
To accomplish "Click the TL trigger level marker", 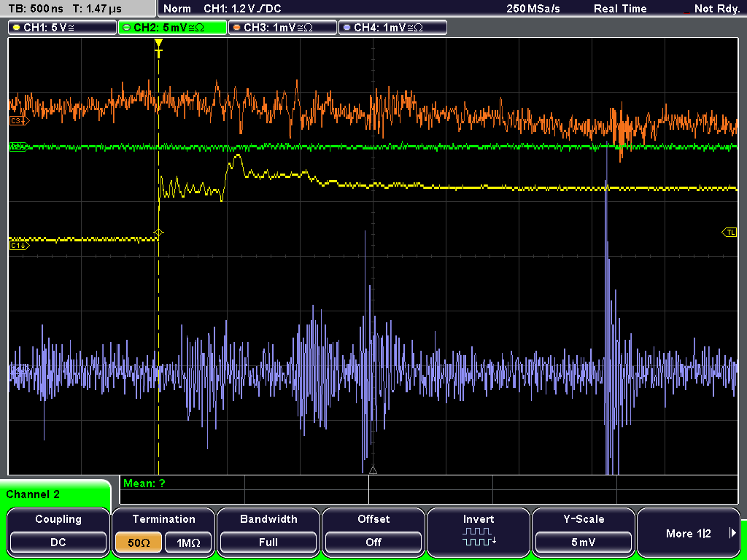I will point(729,233).
